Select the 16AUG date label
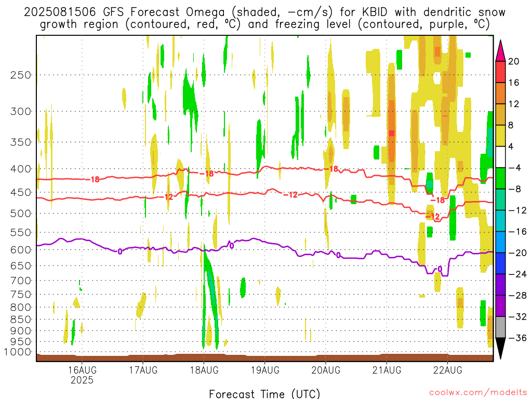532x399 pixels. tap(82, 370)
